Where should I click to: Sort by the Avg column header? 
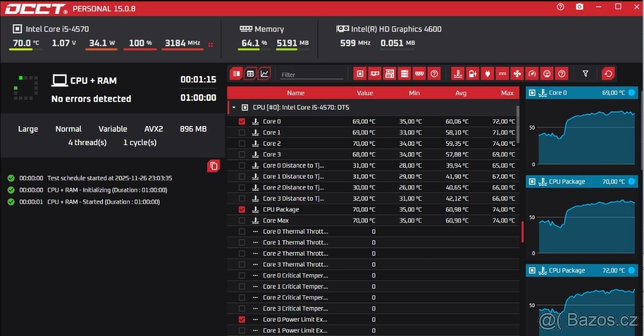coord(461,93)
